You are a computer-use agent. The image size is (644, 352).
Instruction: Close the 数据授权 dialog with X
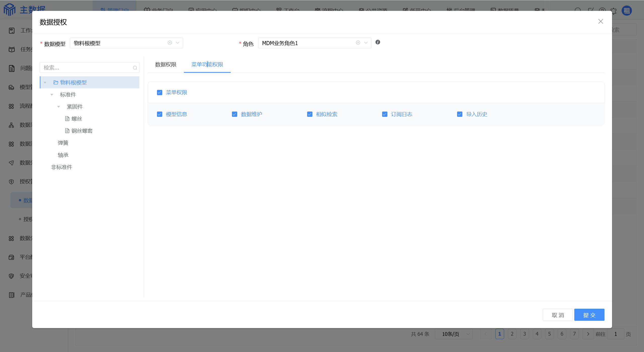pyautogui.click(x=600, y=22)
